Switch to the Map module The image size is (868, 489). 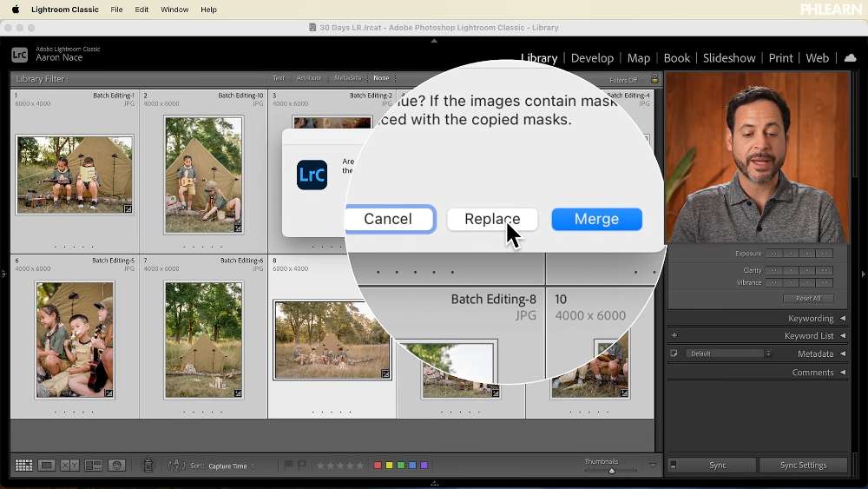tap(638, 58)
